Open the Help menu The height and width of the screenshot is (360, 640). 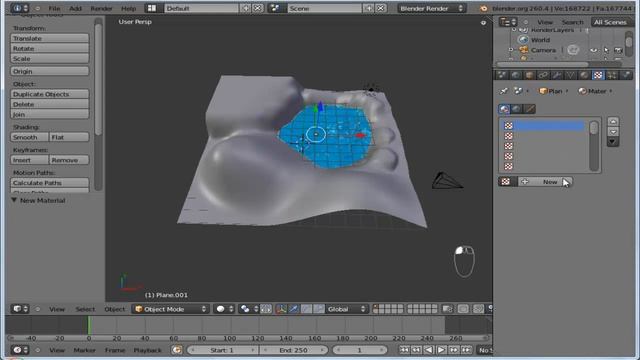coord(128,8)
